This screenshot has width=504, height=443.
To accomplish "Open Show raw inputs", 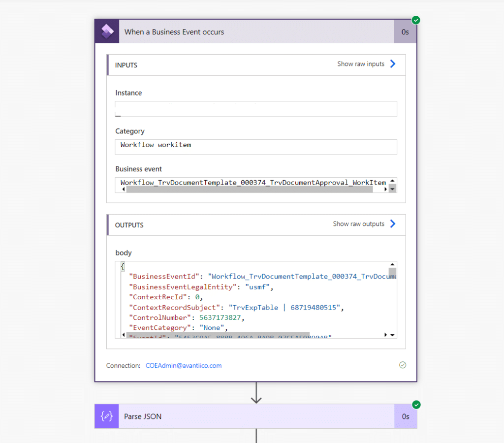I will click(361, 64).
